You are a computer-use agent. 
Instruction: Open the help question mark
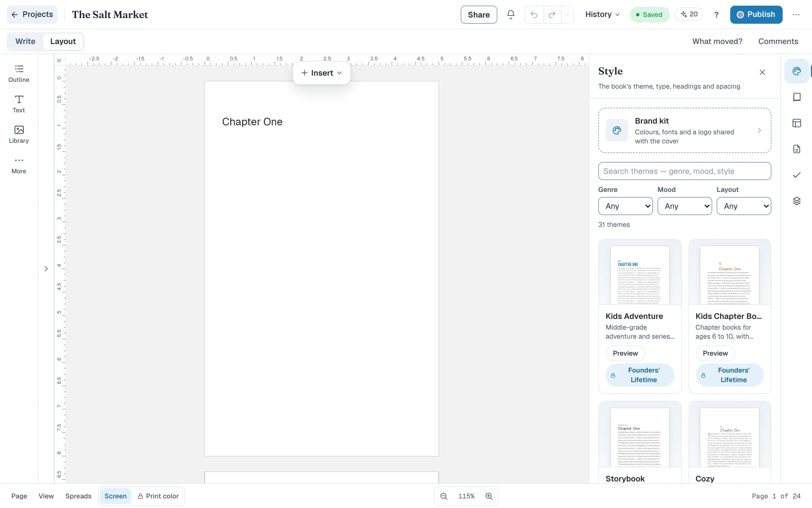click(x=716, y=14)
